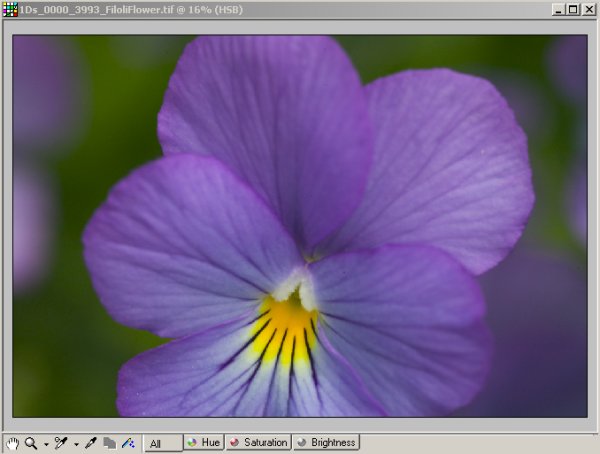Select the blue magic wand pen tool

128,443
